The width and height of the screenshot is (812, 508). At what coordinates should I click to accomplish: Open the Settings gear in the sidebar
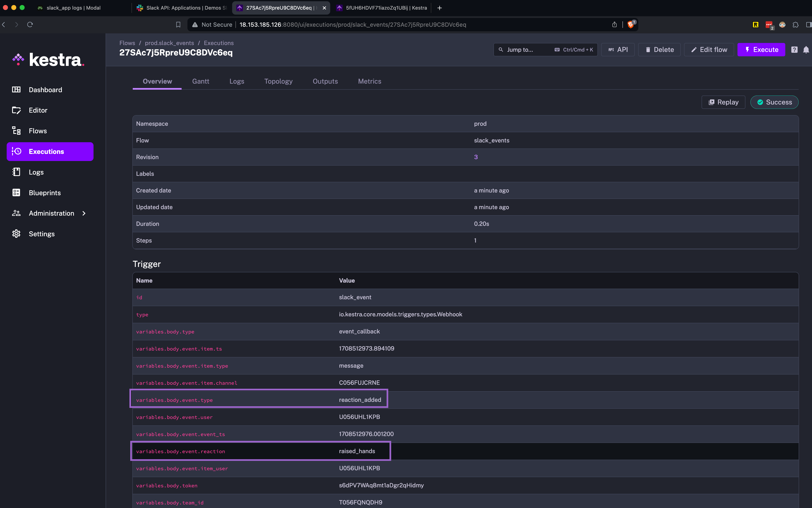click(x=16, y=234)
